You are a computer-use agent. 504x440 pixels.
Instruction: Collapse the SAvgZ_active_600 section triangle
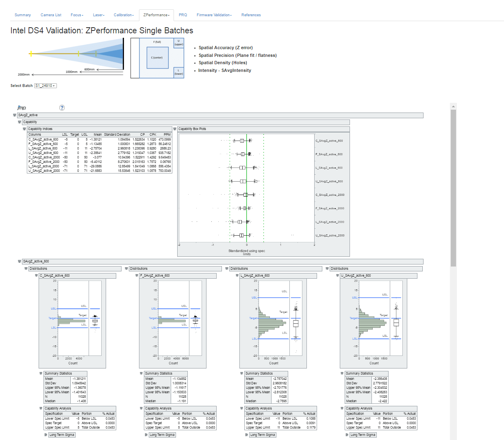click(x=20, y=262)
